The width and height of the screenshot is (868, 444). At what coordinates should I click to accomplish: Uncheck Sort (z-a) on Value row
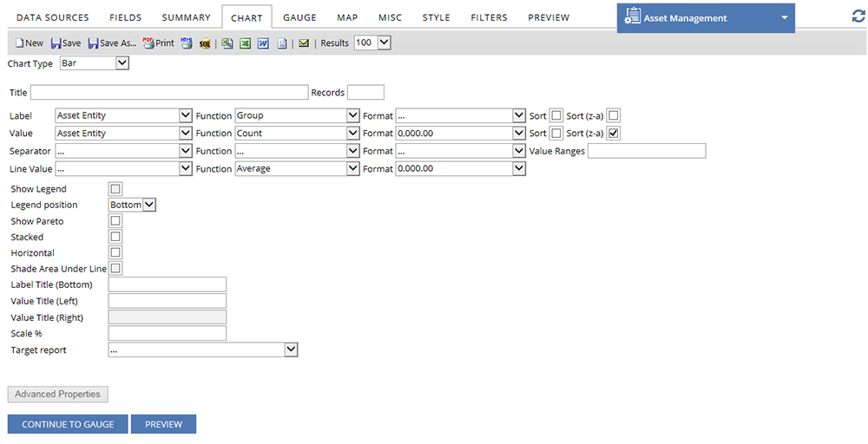[614, 134]
